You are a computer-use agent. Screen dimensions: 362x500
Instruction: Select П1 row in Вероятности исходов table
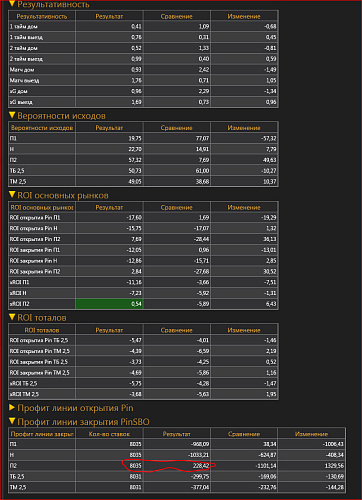coord(143,138)
